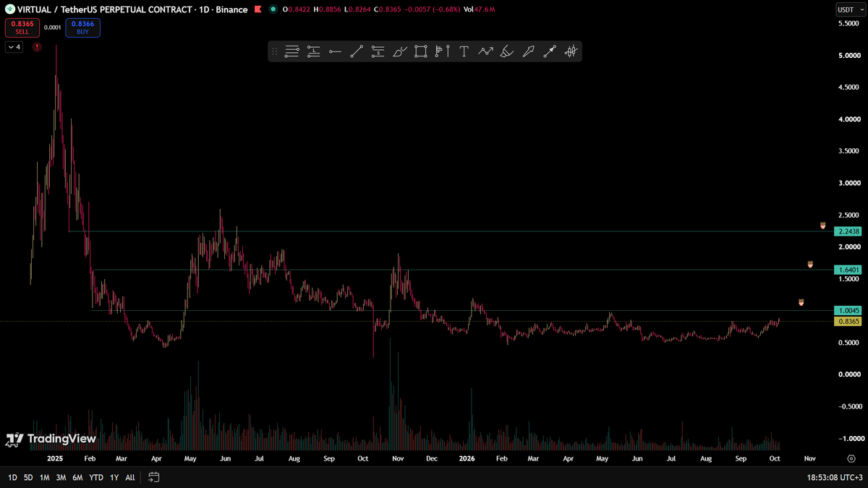Click the Nov label at time axis end

pyautogui.click(x=810, y=458)
